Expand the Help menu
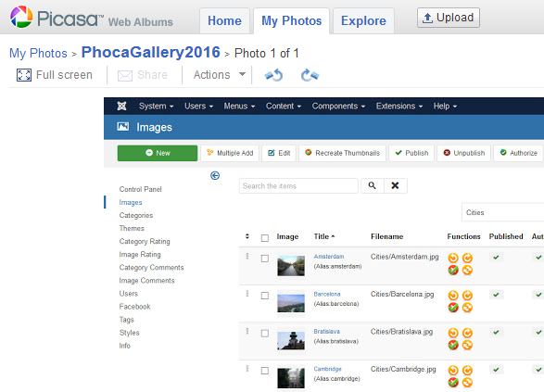Screen dimensions: 544x392 (445, 107)
